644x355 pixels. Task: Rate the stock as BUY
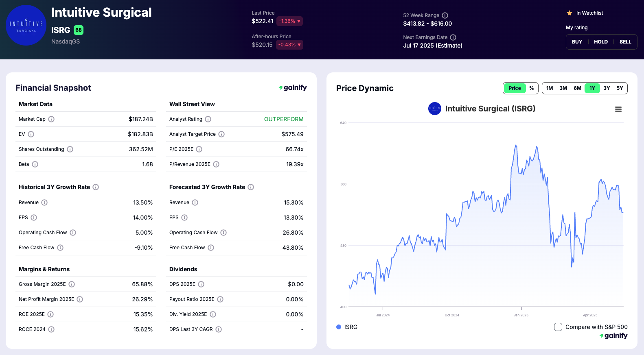coord(577,42)
